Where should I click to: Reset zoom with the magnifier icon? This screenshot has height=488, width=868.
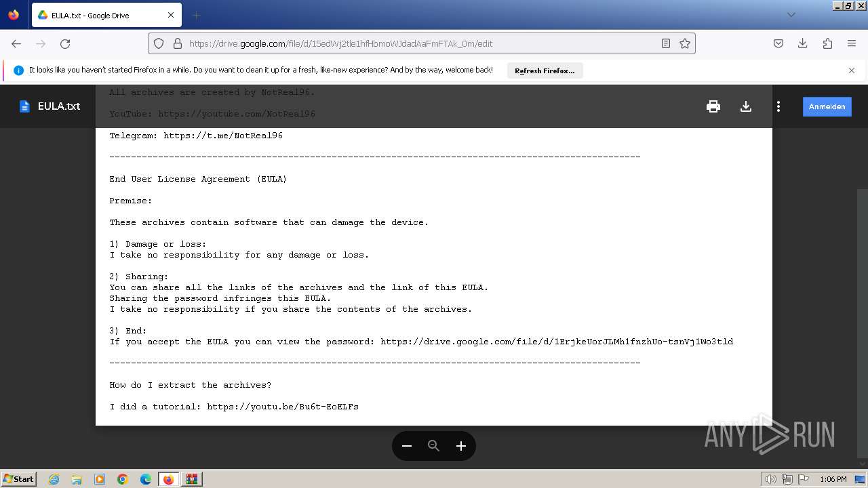(x=434, y=446)
